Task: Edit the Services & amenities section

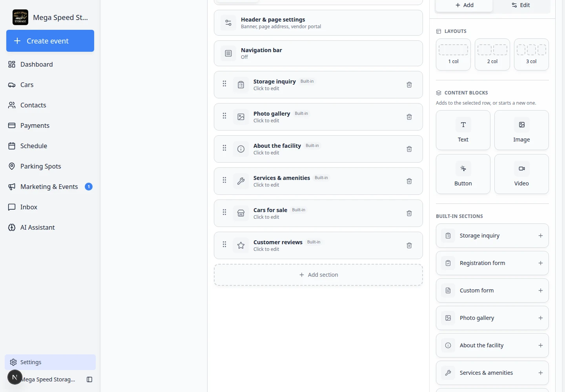Action: click(318, 181)
